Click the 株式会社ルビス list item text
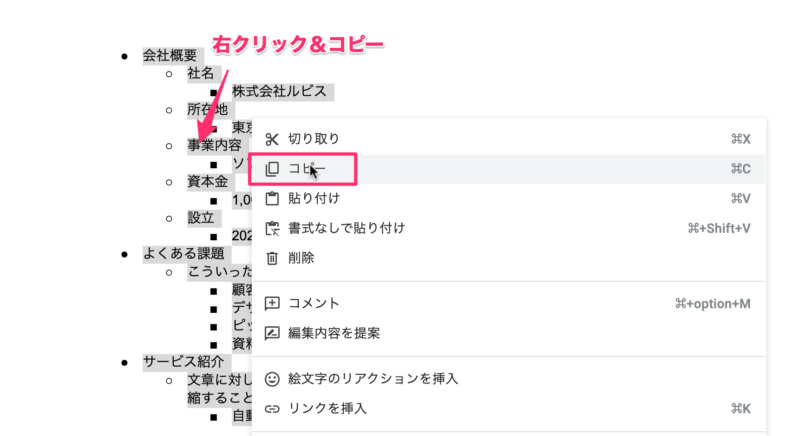Screen dimensions: 812x436 (x=279, y=92)
